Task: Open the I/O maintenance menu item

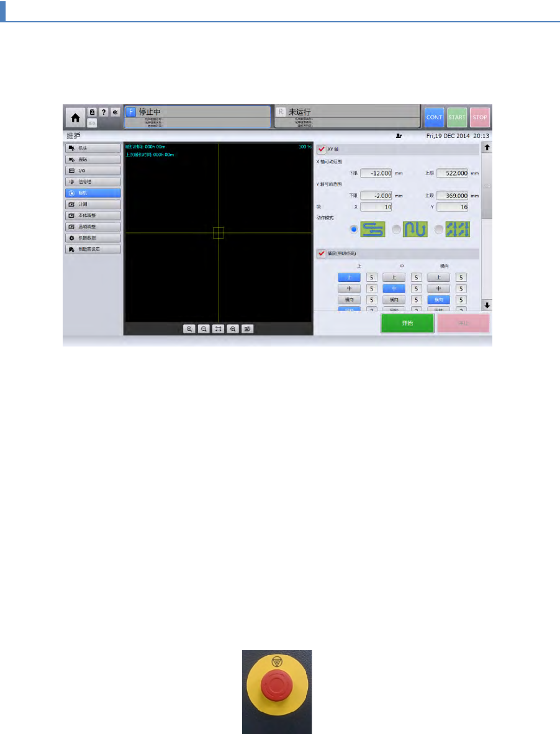Action: coord(93,170)
